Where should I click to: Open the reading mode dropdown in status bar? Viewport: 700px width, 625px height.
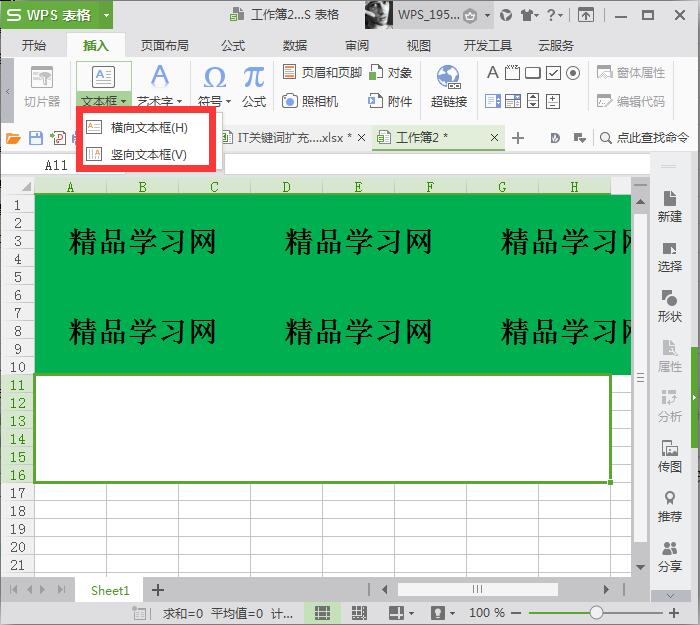coord(411,613)
